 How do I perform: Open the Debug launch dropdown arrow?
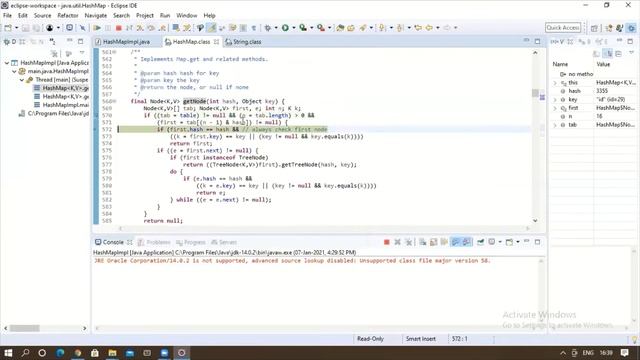276,28
